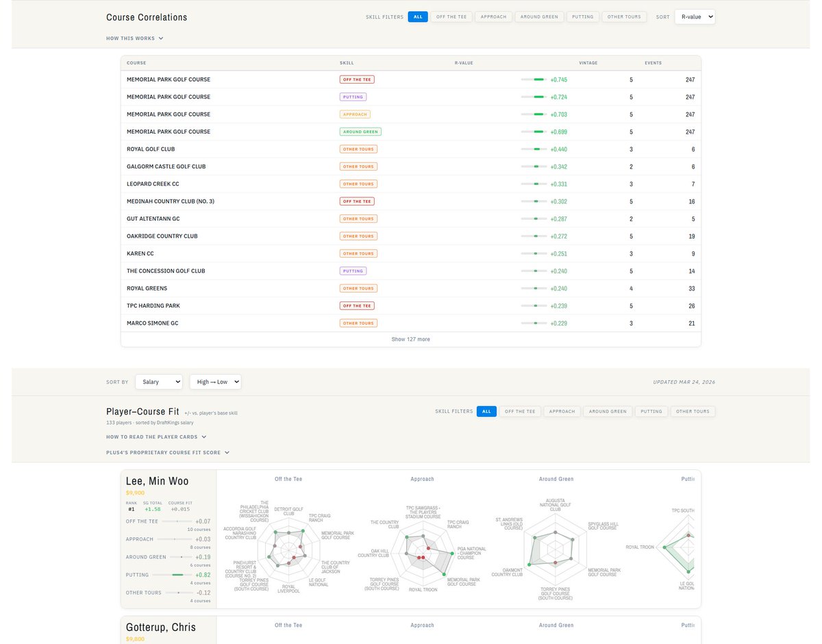Filter Course Correlations by Other Tours
The image size is (822, 644).
click(x=624, y=16)
